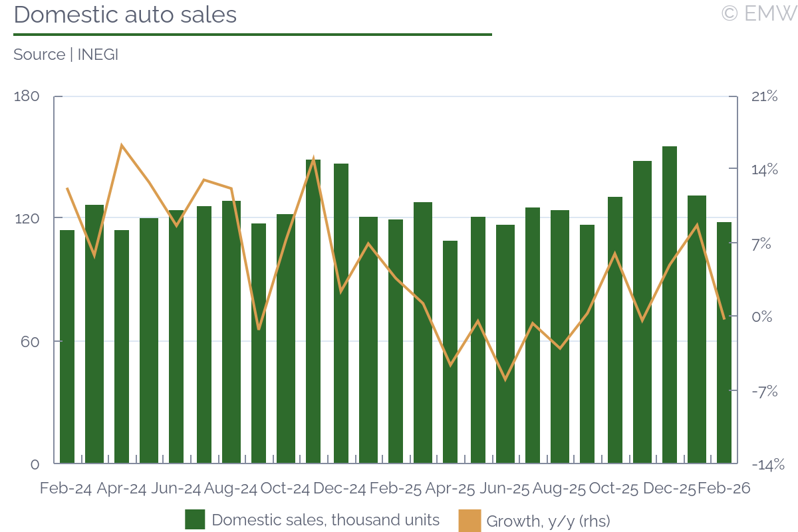Viewport: 798px width, 532px height.
Task: Select the 'Growth, y/y (rhs)' legend label
Action: tap(548, 521)
